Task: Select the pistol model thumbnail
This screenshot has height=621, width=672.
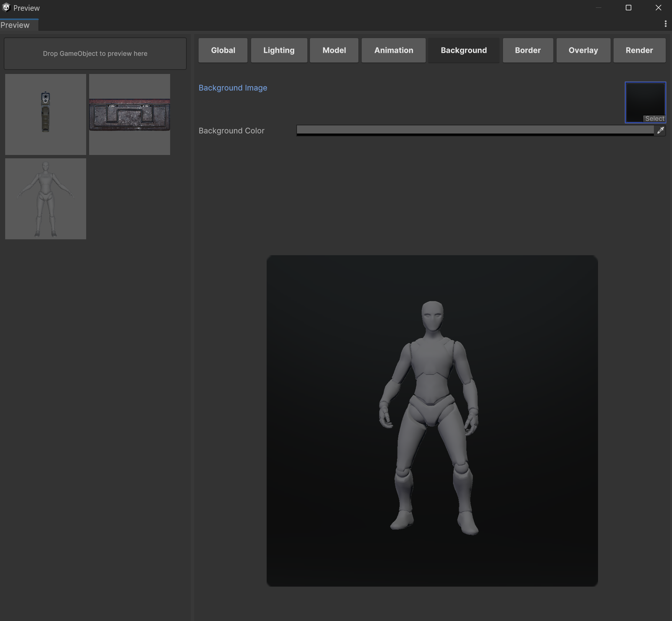Action: click(45, 114)
